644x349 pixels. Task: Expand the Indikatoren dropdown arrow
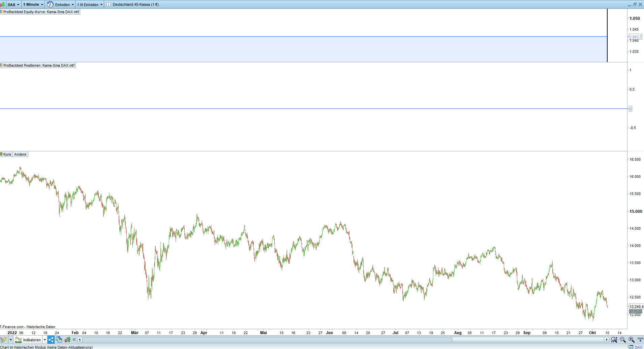[45, 340]
